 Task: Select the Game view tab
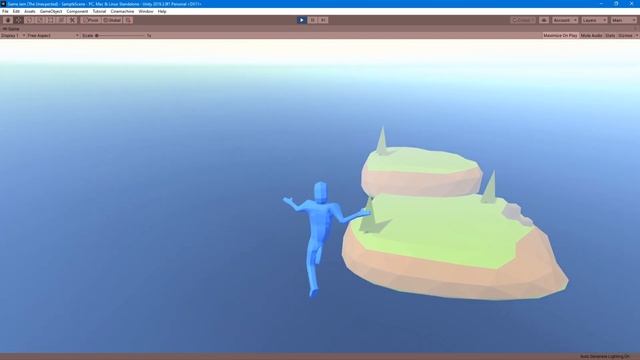(11, 29)
